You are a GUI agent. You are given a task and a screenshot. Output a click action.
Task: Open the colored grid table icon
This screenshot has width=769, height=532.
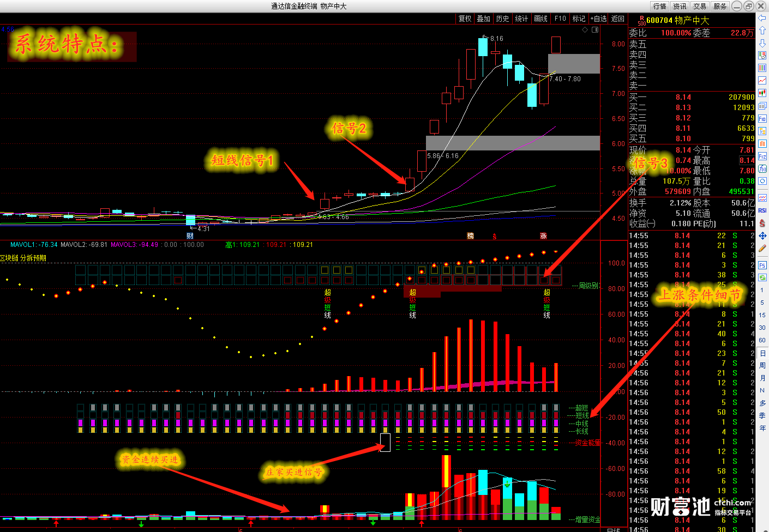coord(762,68)
